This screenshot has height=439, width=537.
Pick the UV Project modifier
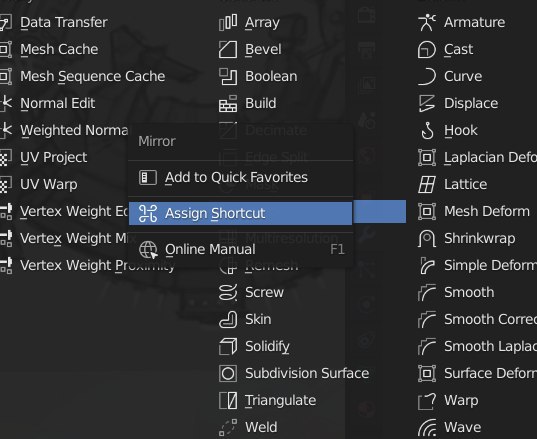click(53, 158)
